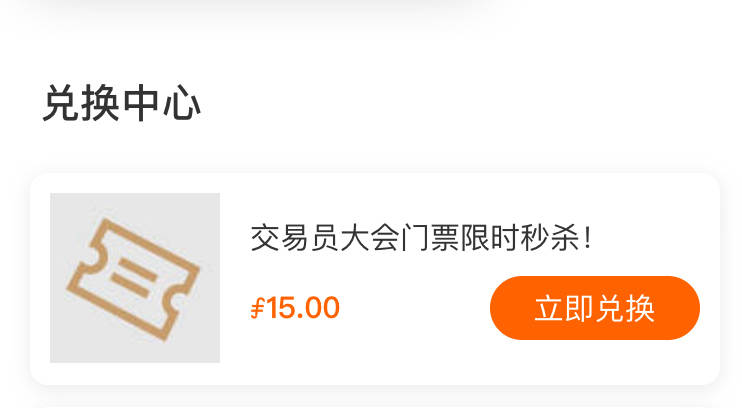Click the ₣15.00 price label
This screenshot has height=408, width=742.
click(x=295, y=308)
